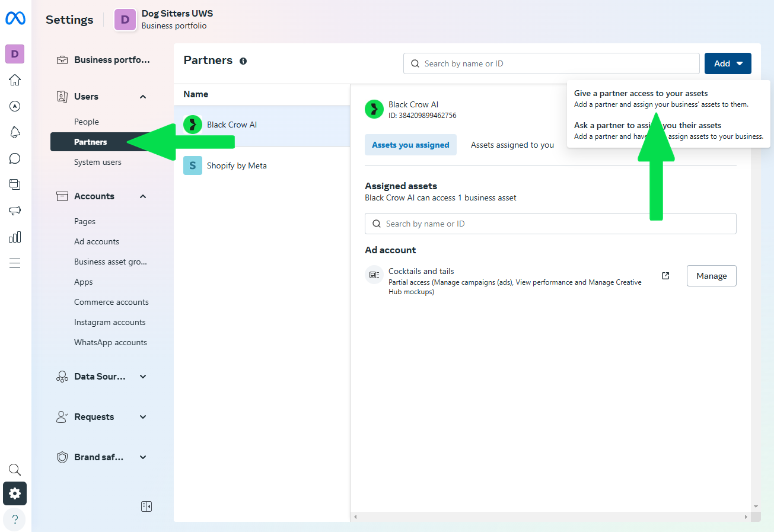
Task: Expand the Requests section
Action: tap(143, 417)
